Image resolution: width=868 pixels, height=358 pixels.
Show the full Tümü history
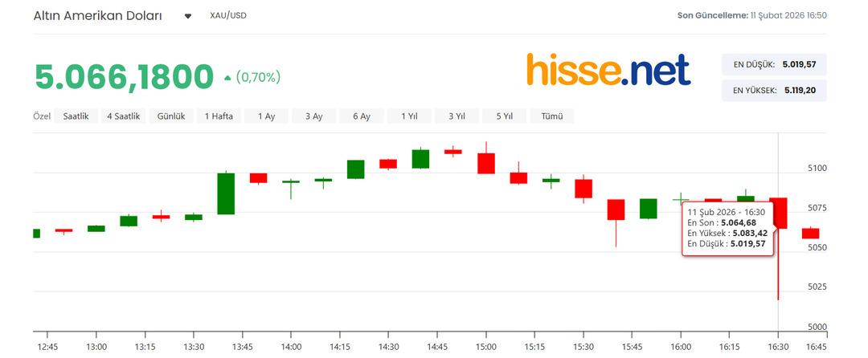click(x=552, y=116)
